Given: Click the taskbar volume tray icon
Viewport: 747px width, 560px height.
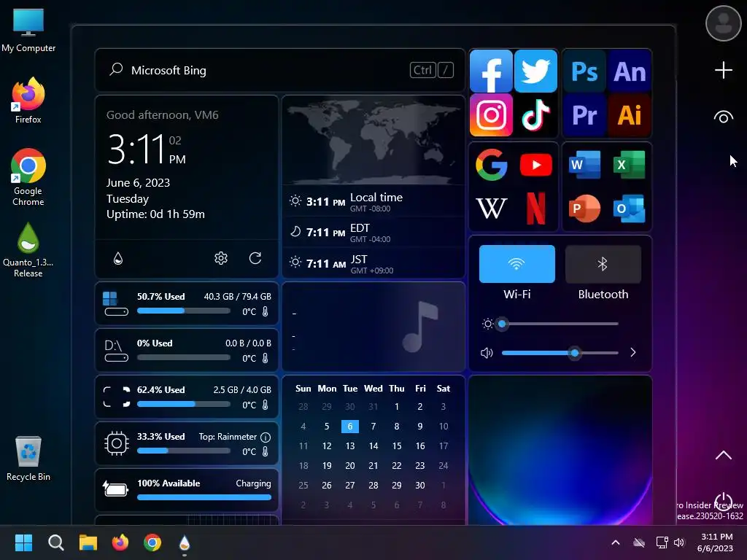Looking at the screenshot, I should point(679,542).
